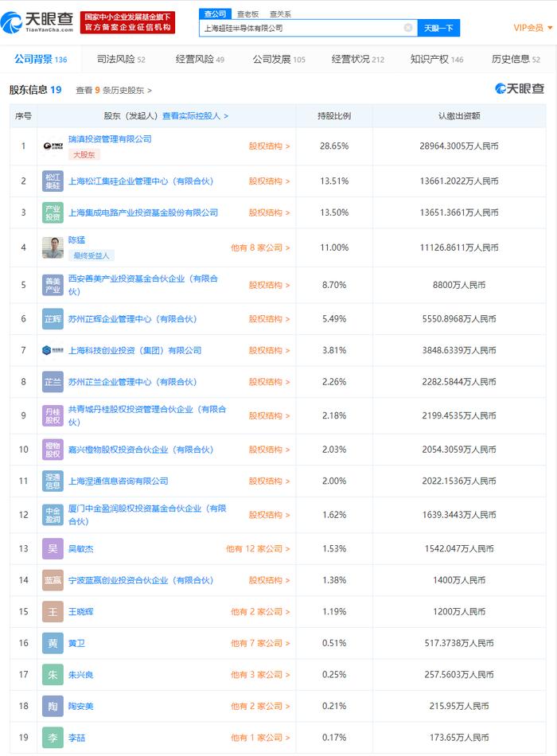Select the 28.65% shareholding cell
This screenshot has height=756, width=557.
click(334, 146)
